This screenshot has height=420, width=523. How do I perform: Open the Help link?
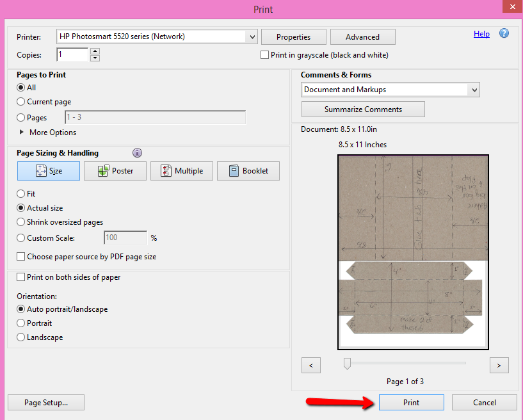pyautogui.click(x=481, y=34)
